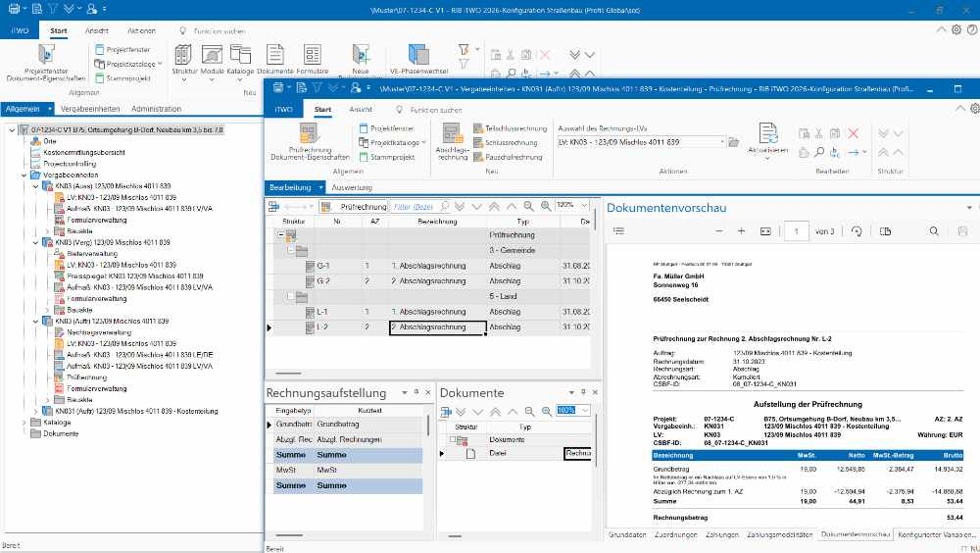Open Kataloge in the back window ribbon
Image resolution: width=980 pixels, height=553 pixels.
[x=240, y=60]
